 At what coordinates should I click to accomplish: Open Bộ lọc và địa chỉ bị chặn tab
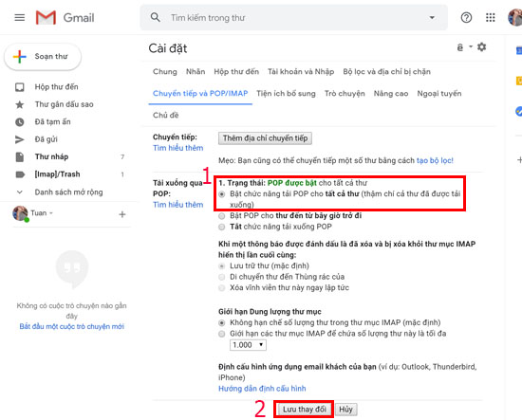point(387,72)
